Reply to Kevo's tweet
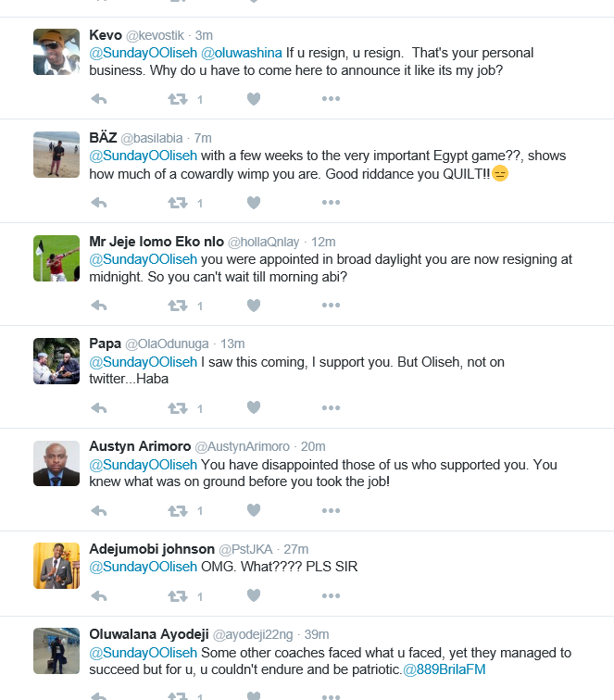The width and height of the screenshot is (614, 700). [99, 99]
